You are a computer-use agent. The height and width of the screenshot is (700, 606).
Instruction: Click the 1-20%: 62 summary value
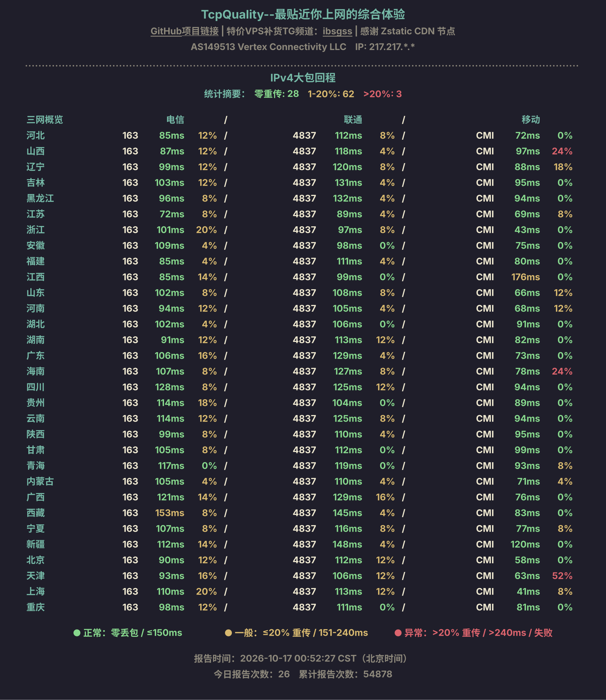[x=331, y=94]
